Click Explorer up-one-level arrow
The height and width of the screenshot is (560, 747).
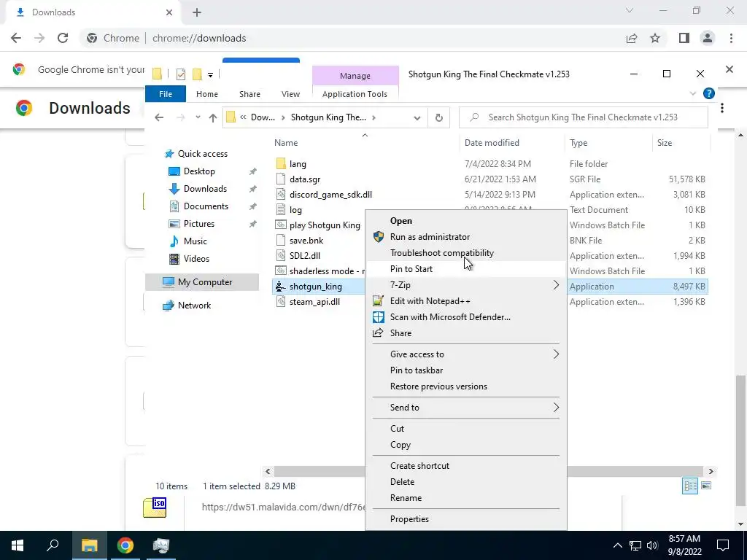coord(212,117)
